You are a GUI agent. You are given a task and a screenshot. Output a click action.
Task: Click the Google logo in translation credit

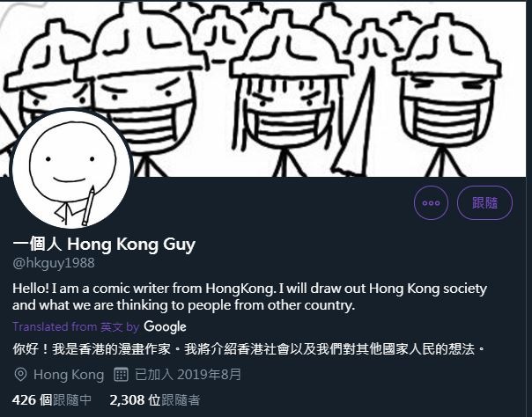(165, 327)
